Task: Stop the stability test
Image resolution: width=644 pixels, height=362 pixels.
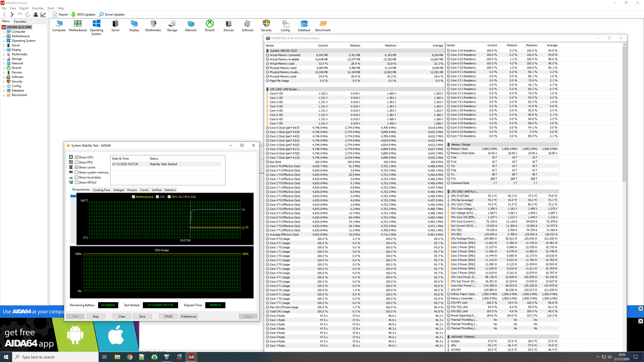Action: [x=96, y=316]
